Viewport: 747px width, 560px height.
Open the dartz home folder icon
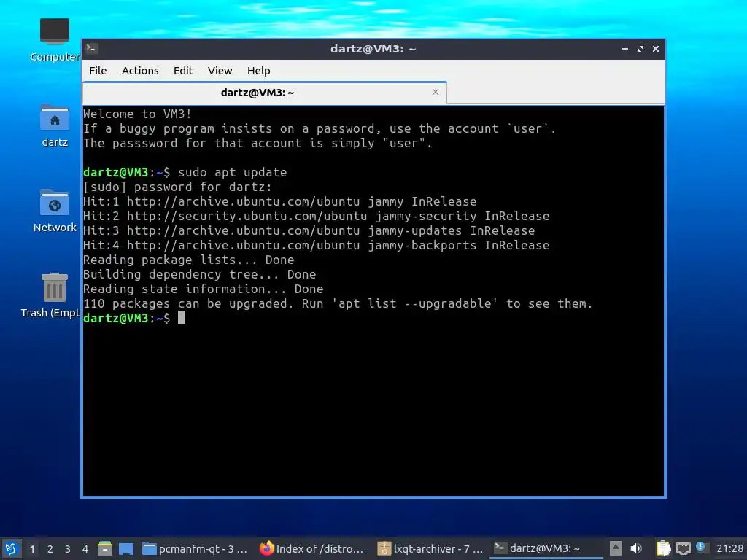click(55, 125)
